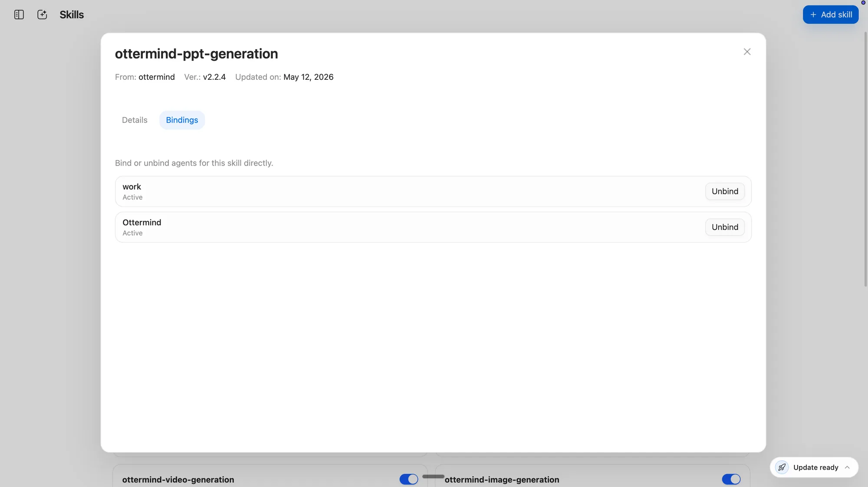Click the Ottermind agent row name
Viewport: 868px width, 487px height.
141,222
